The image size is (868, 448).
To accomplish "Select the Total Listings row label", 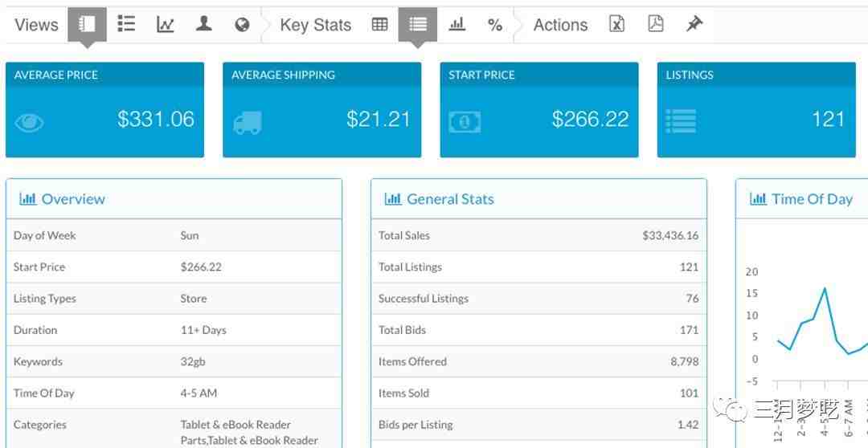I will tap(410, 267).
